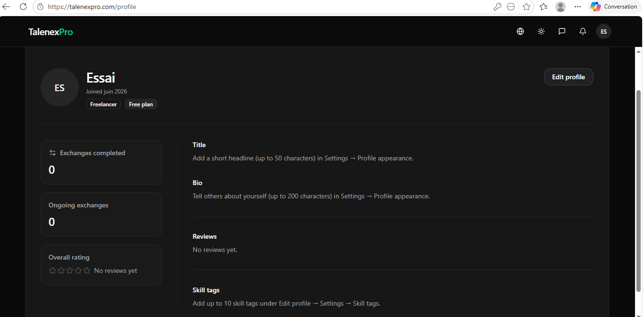Click the 'Reviews' section heading
This screenshot has width=644, height=317.
(205, 236)
